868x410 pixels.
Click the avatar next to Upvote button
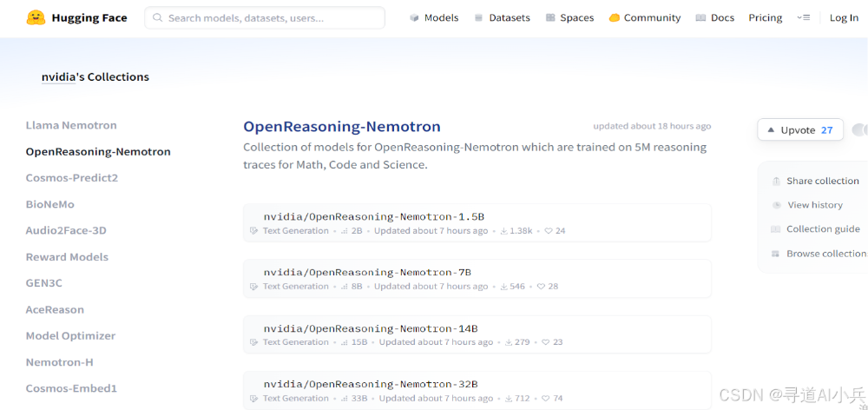(859, 130)
